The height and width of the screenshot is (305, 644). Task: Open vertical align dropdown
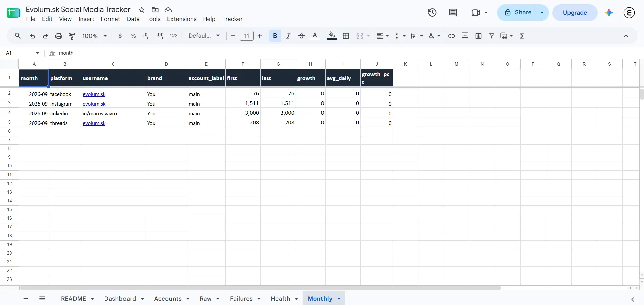click(400, 36)
